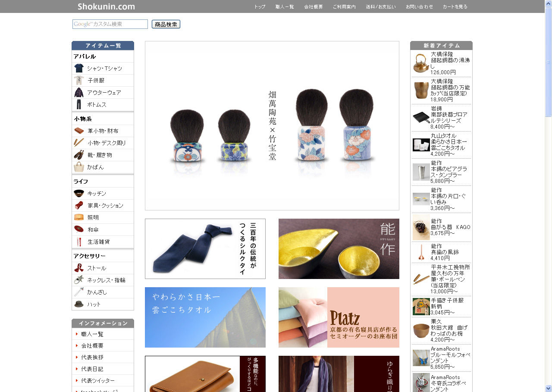
Task: Open the 会社概要 link under インフォメーション
Action: point(92,346)
